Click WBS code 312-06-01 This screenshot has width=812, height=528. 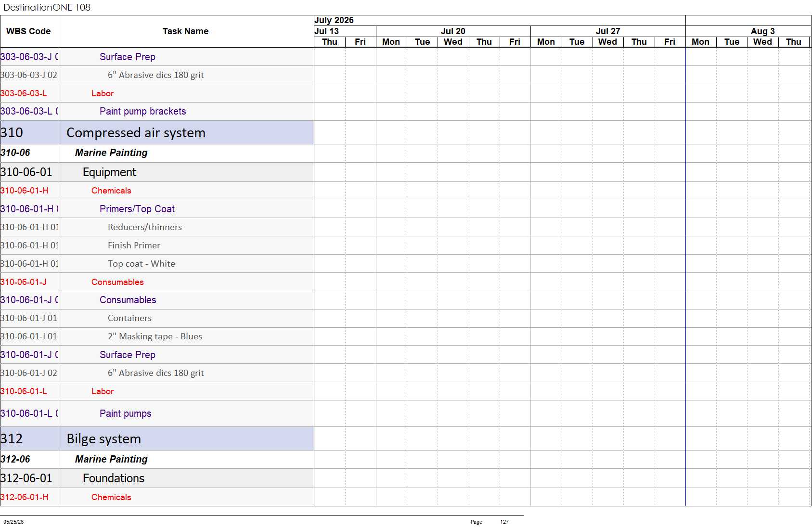tap(26, 478)
